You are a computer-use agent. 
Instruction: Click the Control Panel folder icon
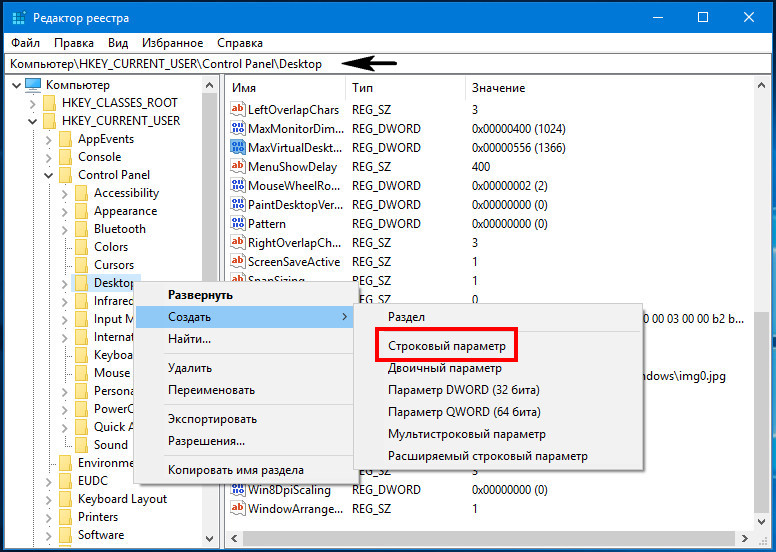65,175
